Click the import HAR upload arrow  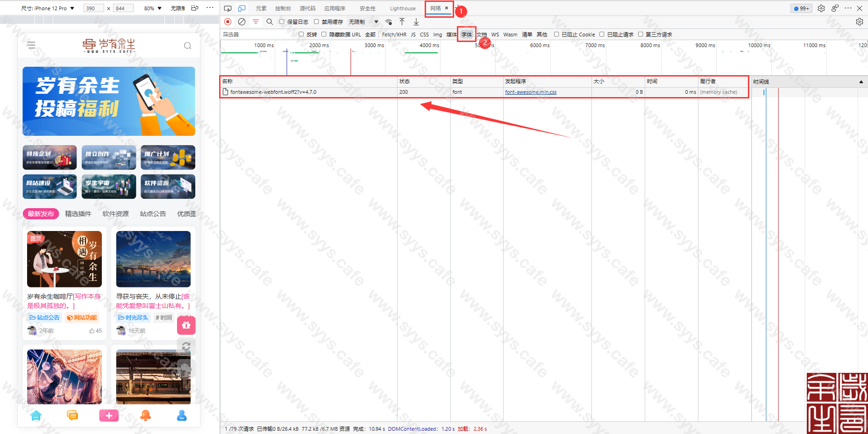402,21
